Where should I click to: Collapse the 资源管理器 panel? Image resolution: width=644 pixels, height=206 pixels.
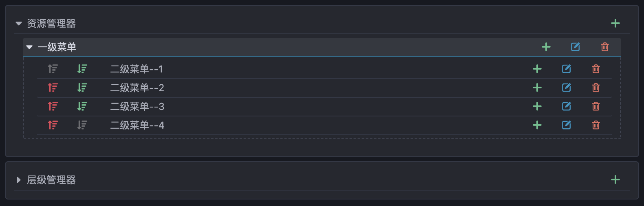[19, 24]
